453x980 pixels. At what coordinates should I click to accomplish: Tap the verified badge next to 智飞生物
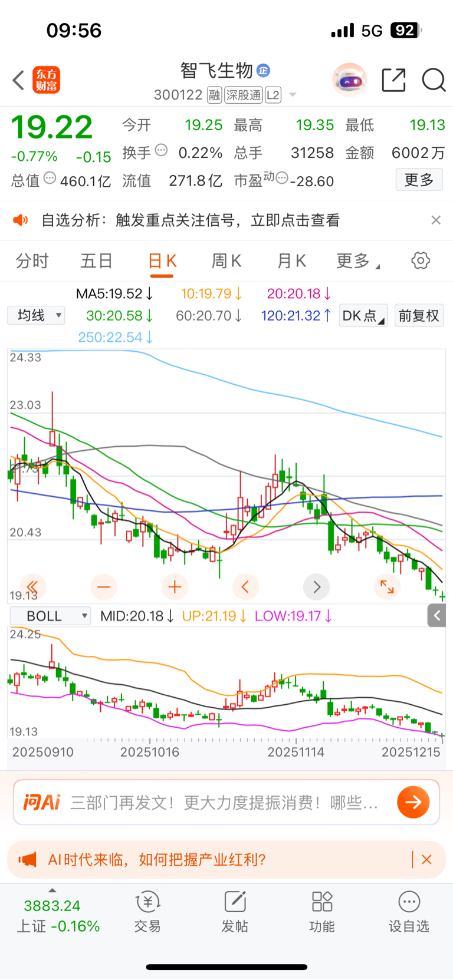pyautogui.click(x=264, y=71)
